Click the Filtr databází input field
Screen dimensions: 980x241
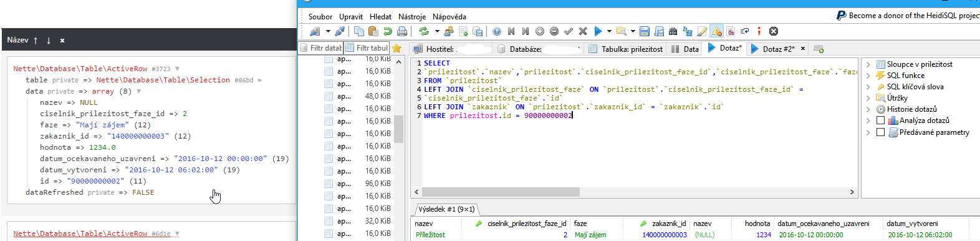tap(321, 48)
